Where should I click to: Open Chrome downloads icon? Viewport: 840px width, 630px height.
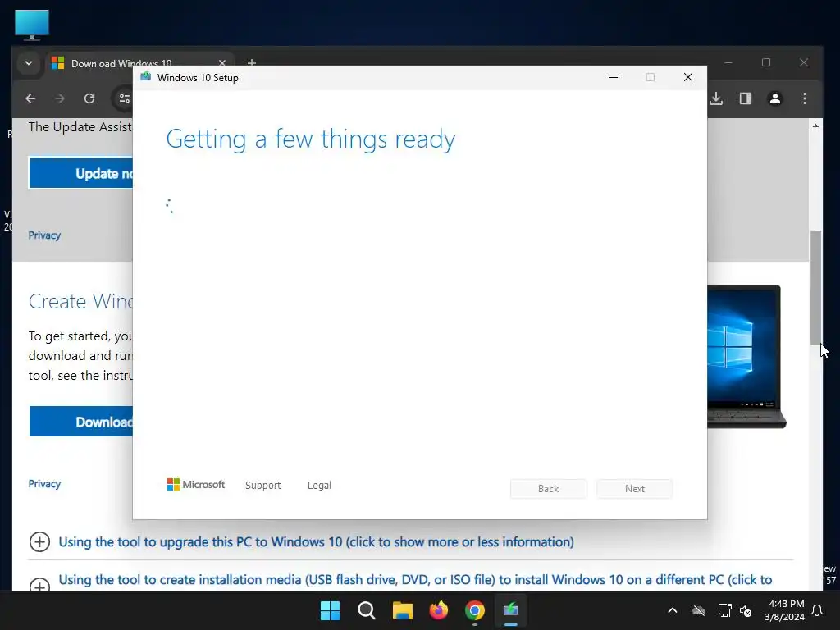point(716,98)
